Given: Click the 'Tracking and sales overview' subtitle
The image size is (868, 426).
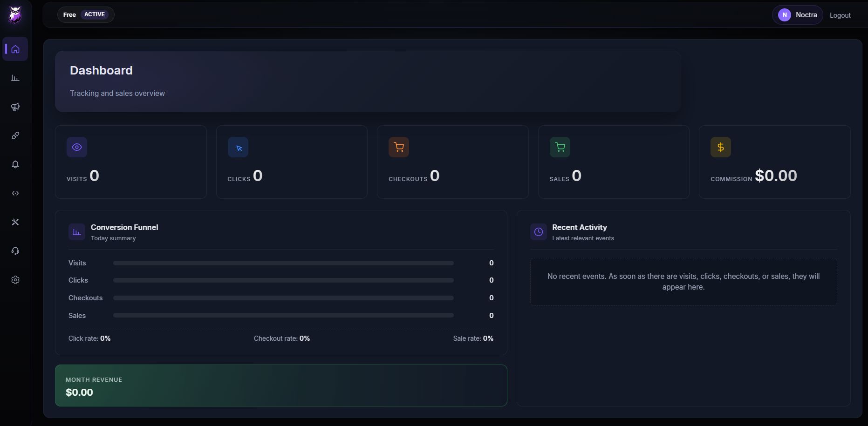Looking at the screenshot, I should click(x=117, y=93).
